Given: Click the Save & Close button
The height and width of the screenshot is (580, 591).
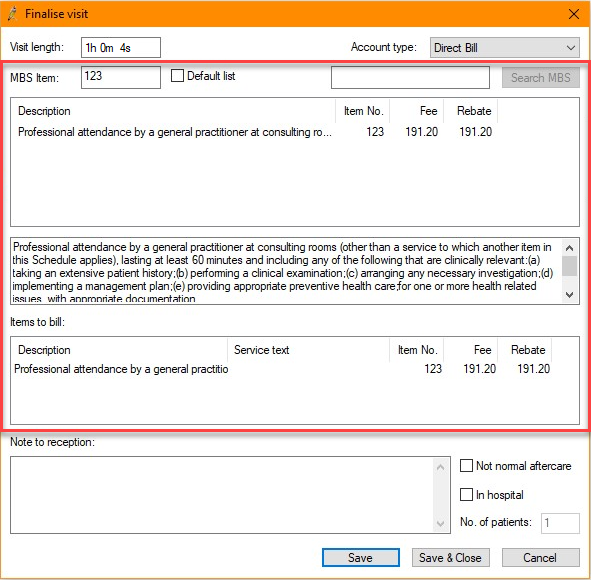Looking at the screenshot, I should [450, 557].
